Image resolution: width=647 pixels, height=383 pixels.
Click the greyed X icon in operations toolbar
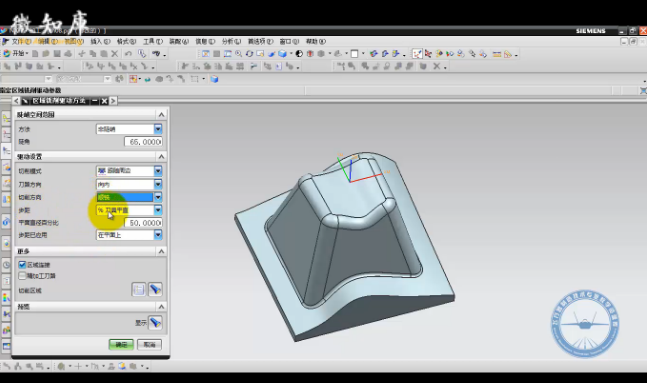pos(437,66)
